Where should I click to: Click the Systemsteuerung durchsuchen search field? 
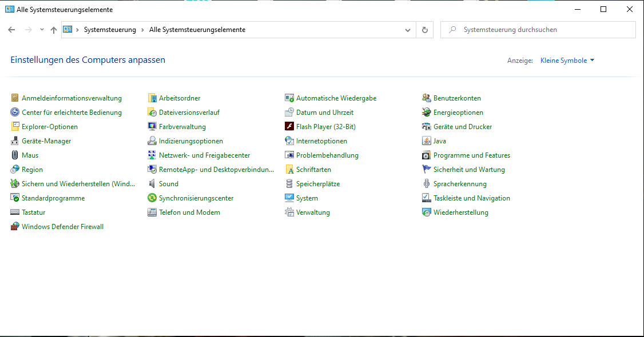click(538, 30)
